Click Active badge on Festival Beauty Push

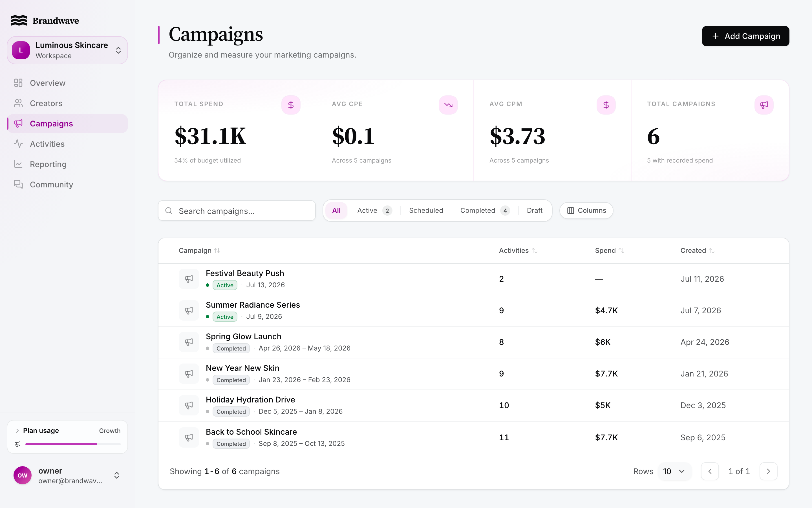(x=225, y=285)
